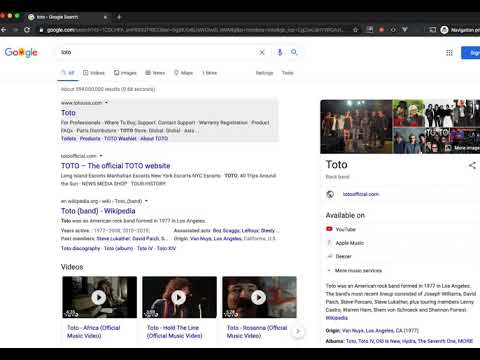
Task: Open search Settings
Action: pos(264,73)
